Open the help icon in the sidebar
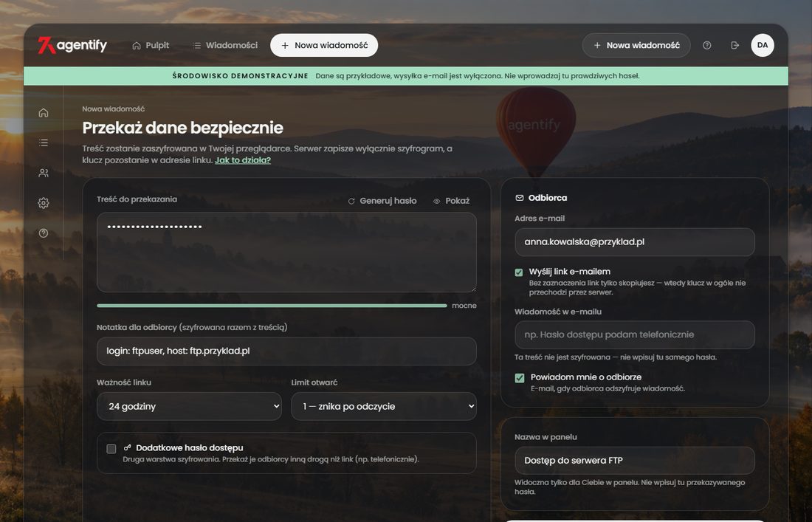This screenshot has height=522, width=812. point(44,233)
